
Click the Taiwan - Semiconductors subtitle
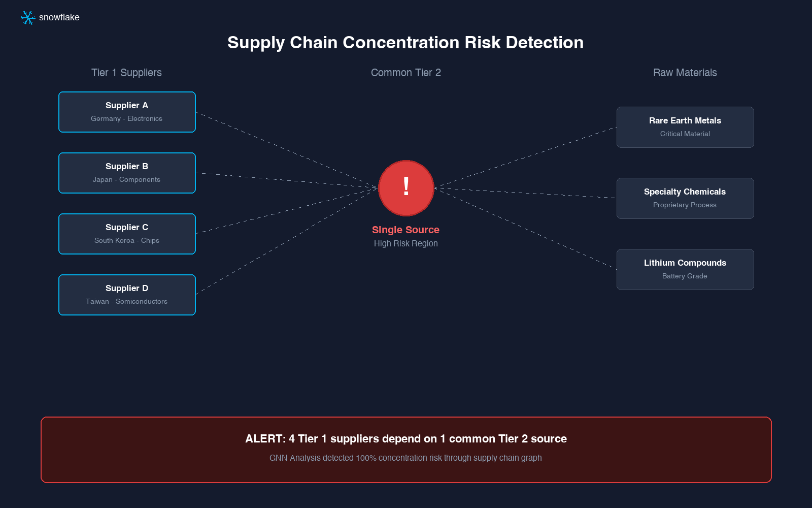pos(126,302)
